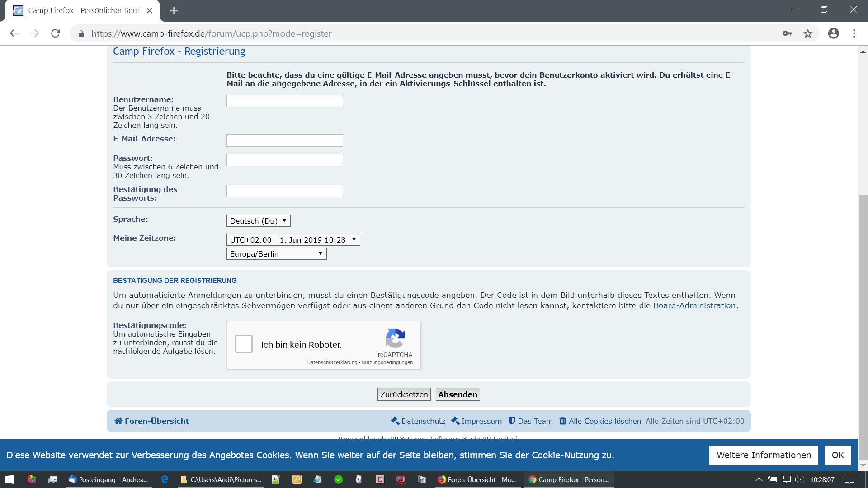Expand the Sprache dropdown

[258, 221]
